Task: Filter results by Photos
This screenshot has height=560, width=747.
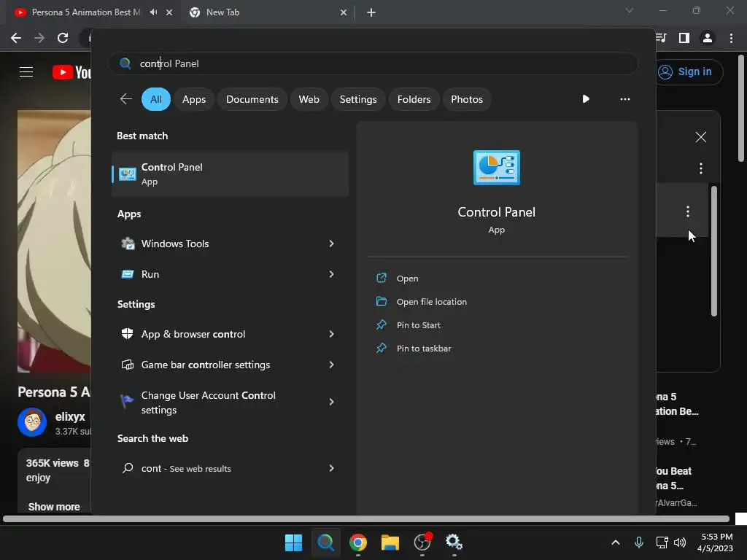Action: click(467, 99)
